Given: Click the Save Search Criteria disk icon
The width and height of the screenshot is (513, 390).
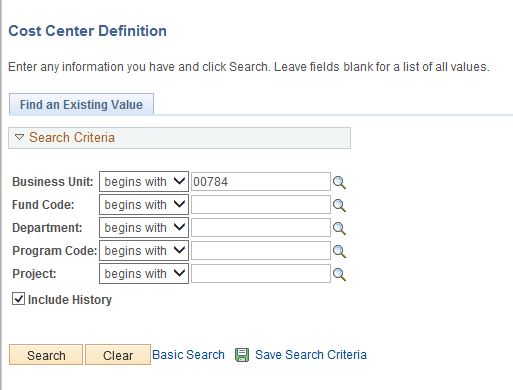Looking at the screenshot, I should pyautogui.click(x=242, y=355).
